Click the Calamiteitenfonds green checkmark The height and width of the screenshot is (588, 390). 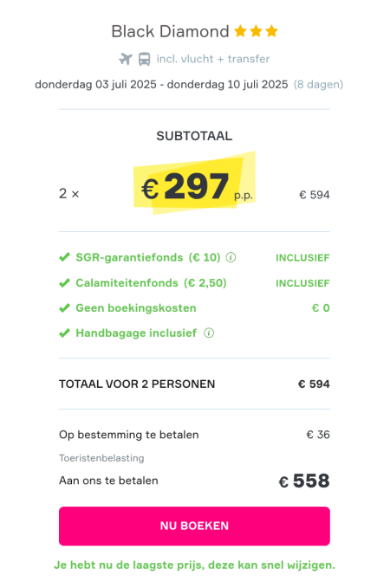64,283
